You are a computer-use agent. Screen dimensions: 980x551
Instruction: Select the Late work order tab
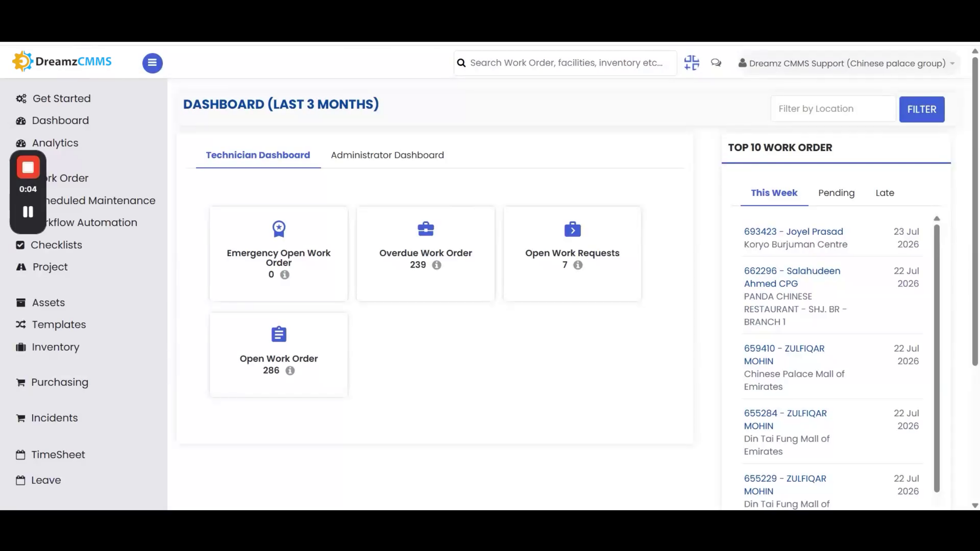pos(885,193)
